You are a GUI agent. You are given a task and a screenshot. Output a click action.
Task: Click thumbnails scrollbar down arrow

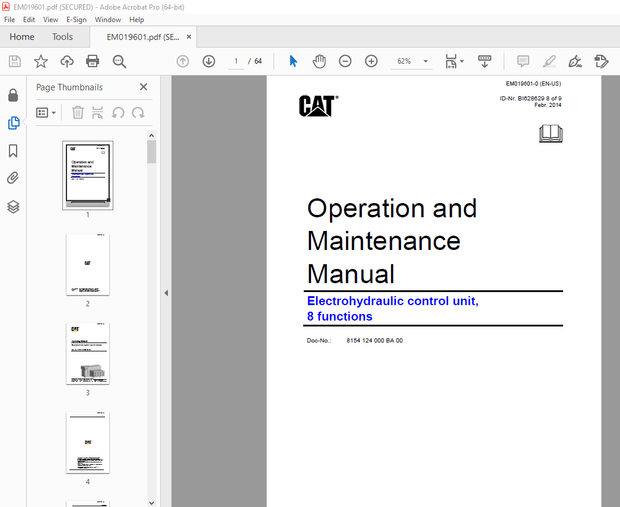tap(151, 503)
